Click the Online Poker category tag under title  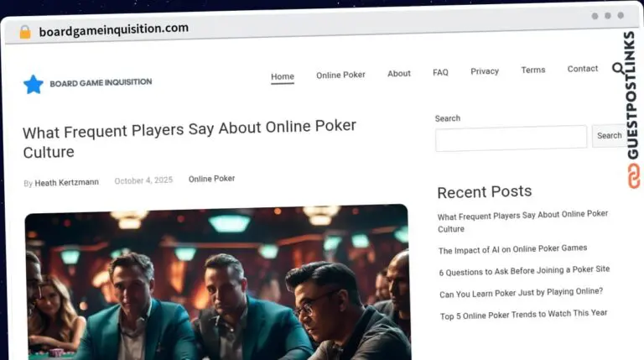pos(211,179)
